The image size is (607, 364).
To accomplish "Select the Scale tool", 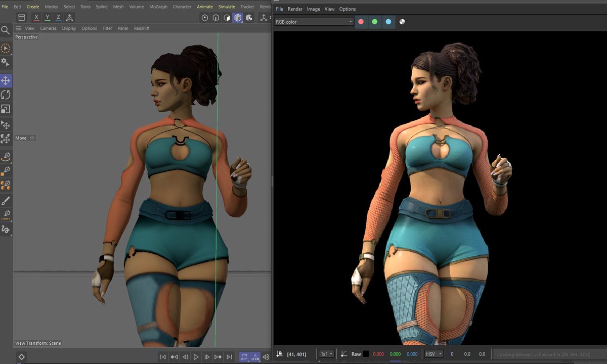I will [6, 109].
